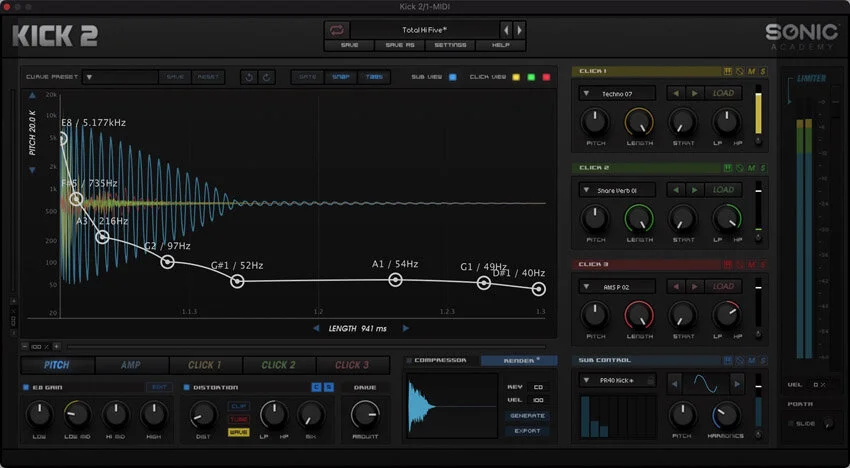This screenshot has width=850, height=468.
Task: Click the red loop/reload preset icon
Action: click(337, 30)
